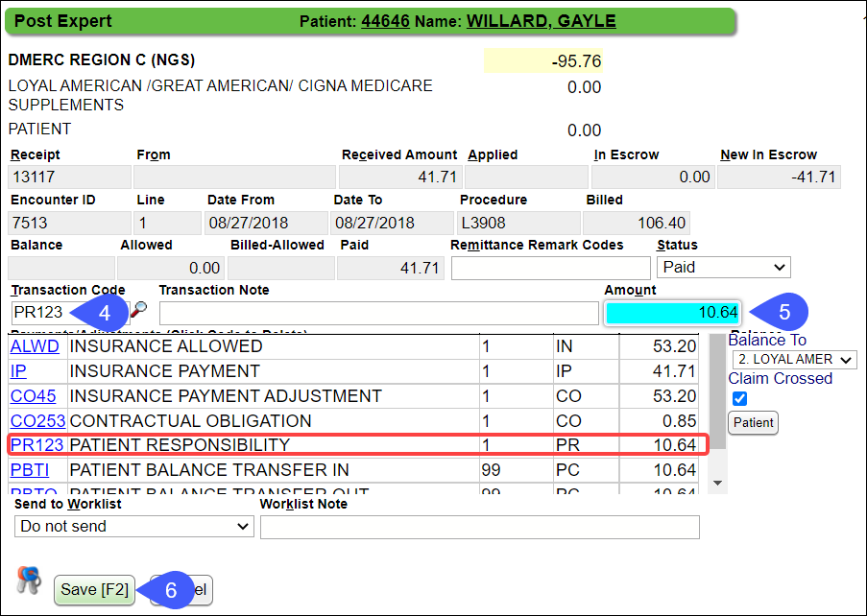Select the PR123 patient responsibility code
867x616 pixels.
pyautogui.click(x=36, y=445)
